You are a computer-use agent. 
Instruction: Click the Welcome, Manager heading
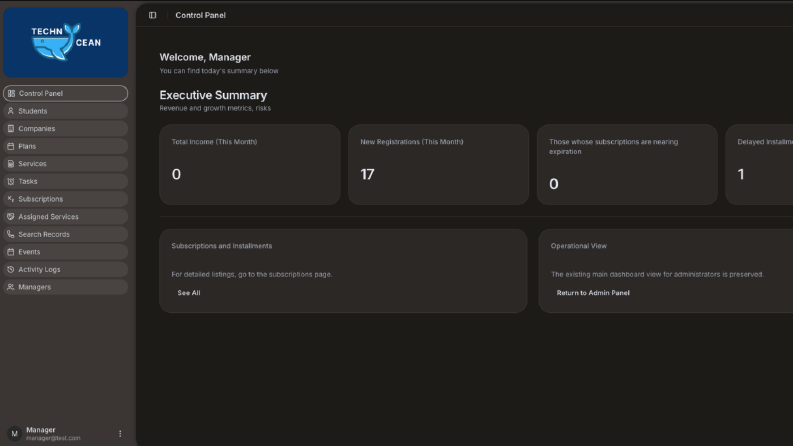click(205, 57)
